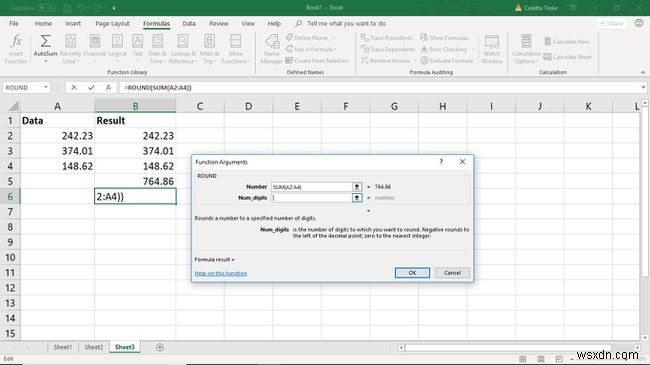Open the Insert Function wizard
The width and height of the screenshot is (650, 365).
click(16, 49)
